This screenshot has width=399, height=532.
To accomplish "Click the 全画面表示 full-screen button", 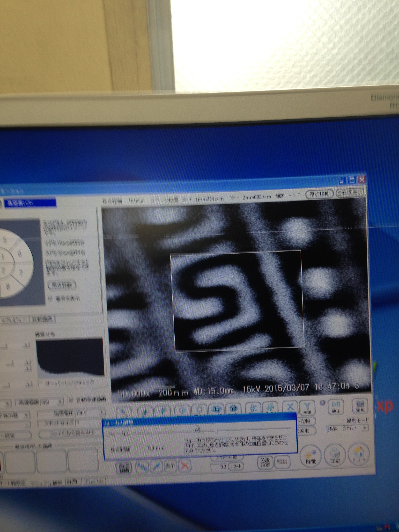I will click(350, 193).
